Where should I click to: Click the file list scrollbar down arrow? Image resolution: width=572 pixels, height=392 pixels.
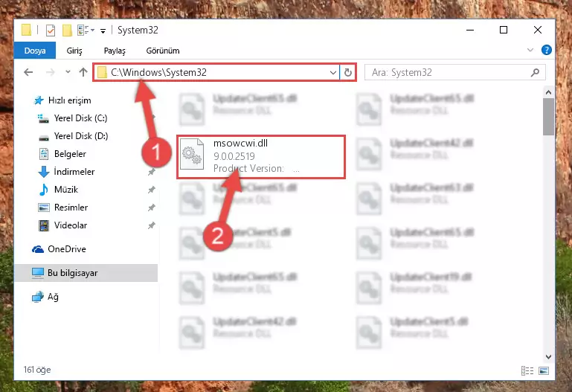(548, 356)
